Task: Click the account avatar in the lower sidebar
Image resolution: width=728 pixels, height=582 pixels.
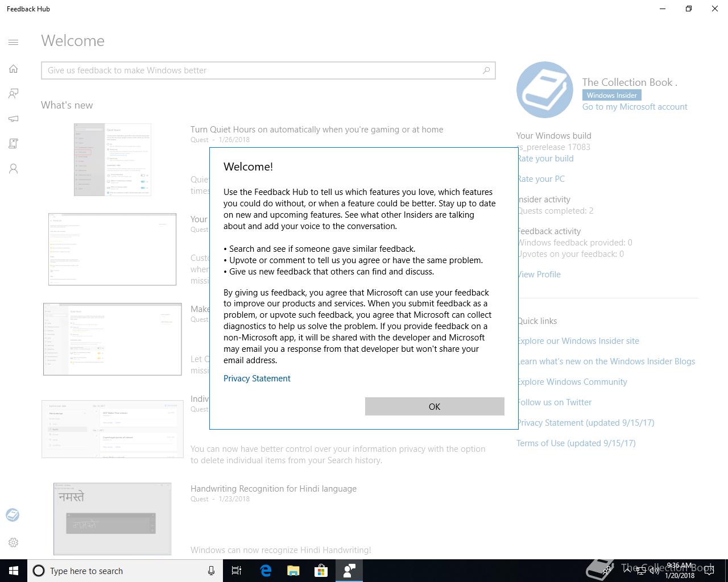Action: (13, 515)
